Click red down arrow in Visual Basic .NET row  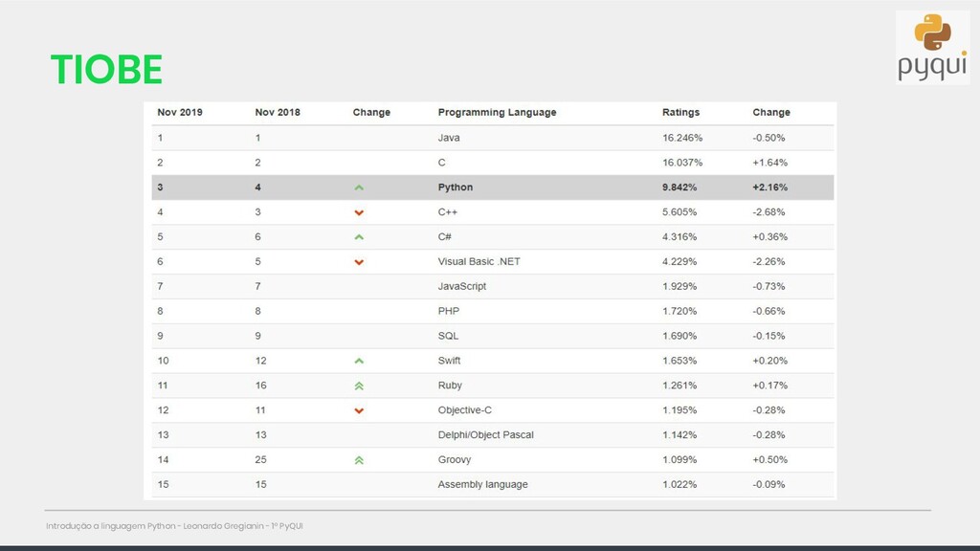359,262
